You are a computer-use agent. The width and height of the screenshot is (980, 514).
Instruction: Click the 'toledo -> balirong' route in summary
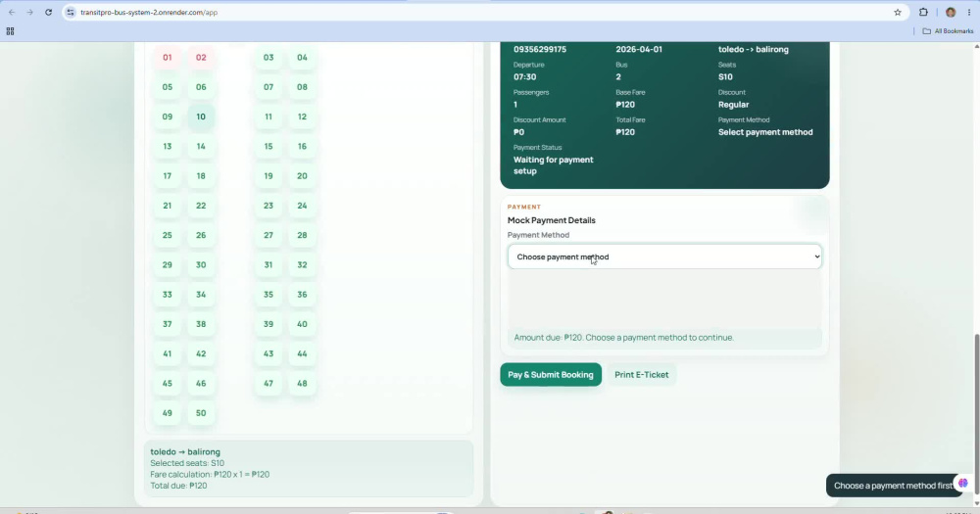tap(753, 49)
